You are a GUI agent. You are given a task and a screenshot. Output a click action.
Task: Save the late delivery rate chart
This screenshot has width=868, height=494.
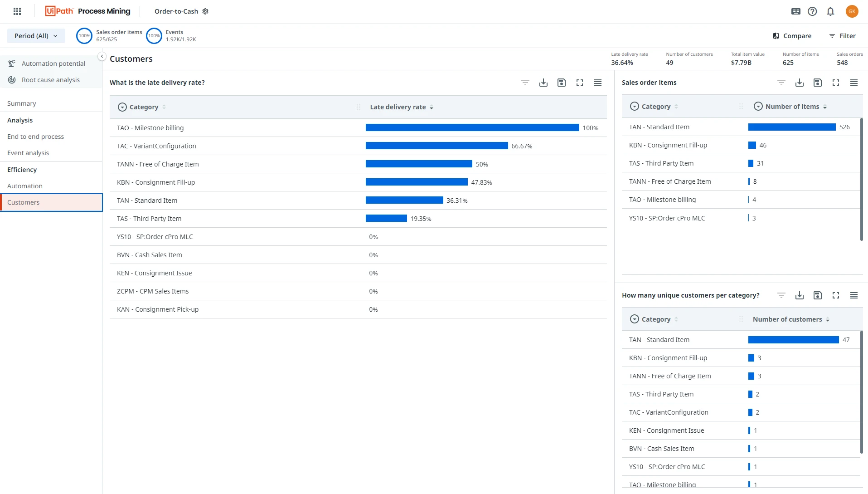562,83
